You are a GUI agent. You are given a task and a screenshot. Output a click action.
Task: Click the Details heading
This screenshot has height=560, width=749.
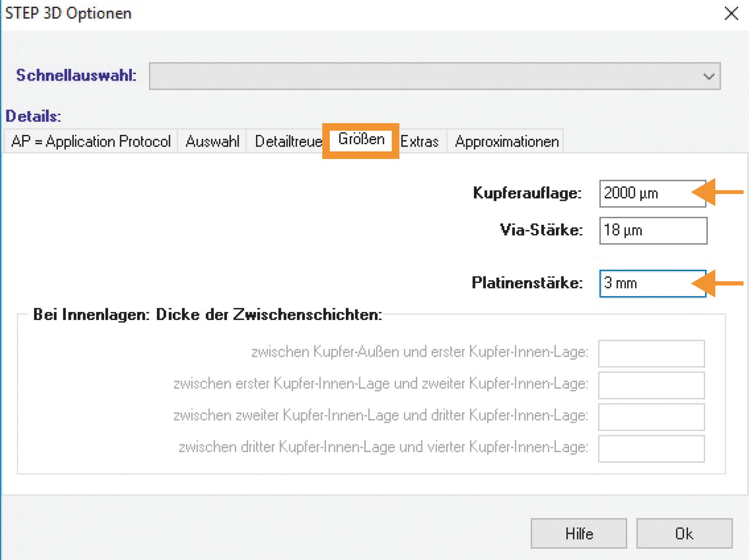[x=33, y=116]
